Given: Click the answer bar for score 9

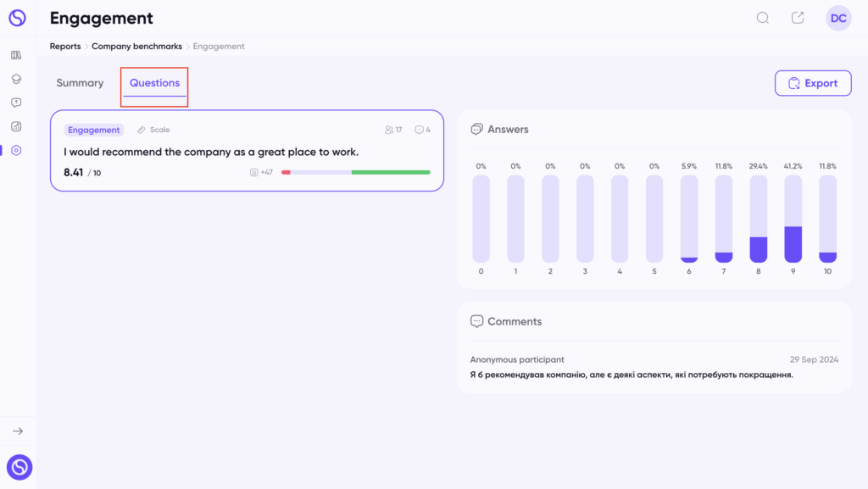Looking at the screenshot, I should [793, 219].
